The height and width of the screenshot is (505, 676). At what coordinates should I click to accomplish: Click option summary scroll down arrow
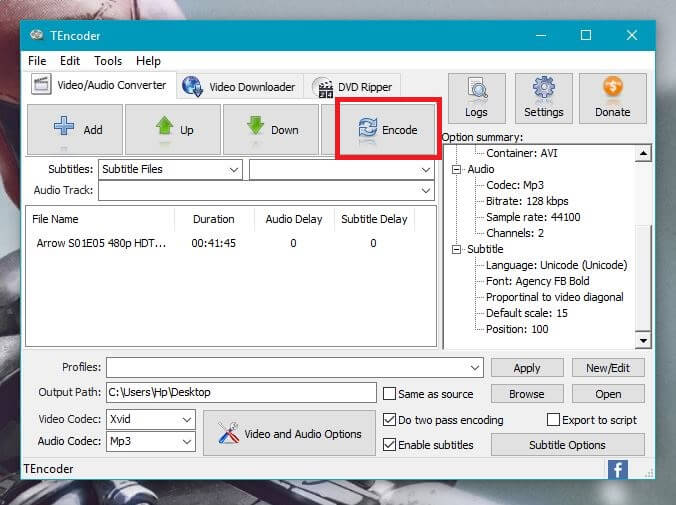pyautogui.click(x=643, y=340)
